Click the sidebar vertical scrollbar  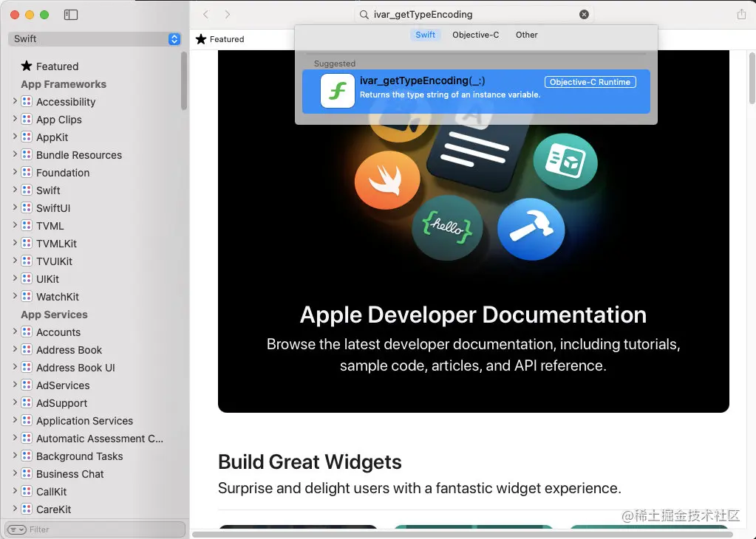point(184,81)
